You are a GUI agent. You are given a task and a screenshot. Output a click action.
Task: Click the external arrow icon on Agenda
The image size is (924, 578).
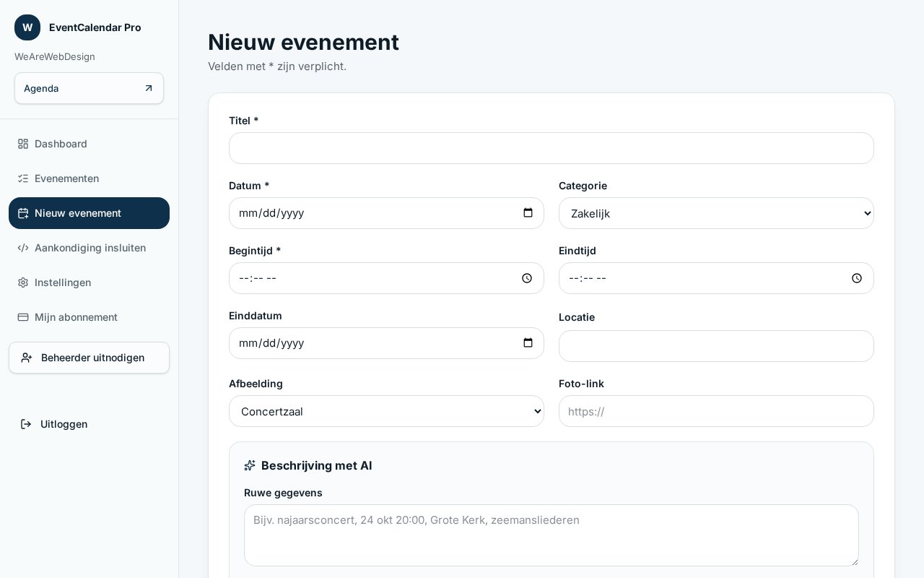click(149, 88)
